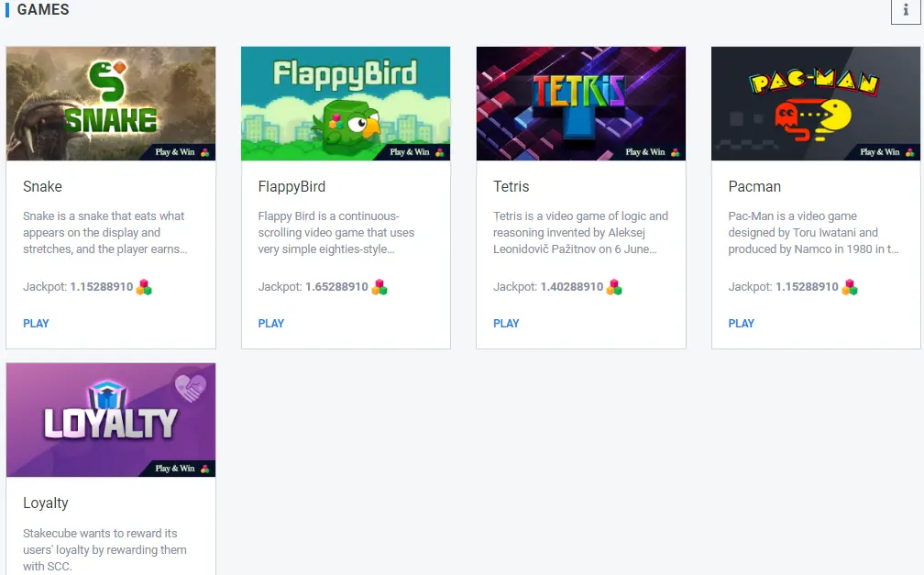
Task: Click FlappyBird jackpot value 1.65288910
Action: (x=336, y=287)
